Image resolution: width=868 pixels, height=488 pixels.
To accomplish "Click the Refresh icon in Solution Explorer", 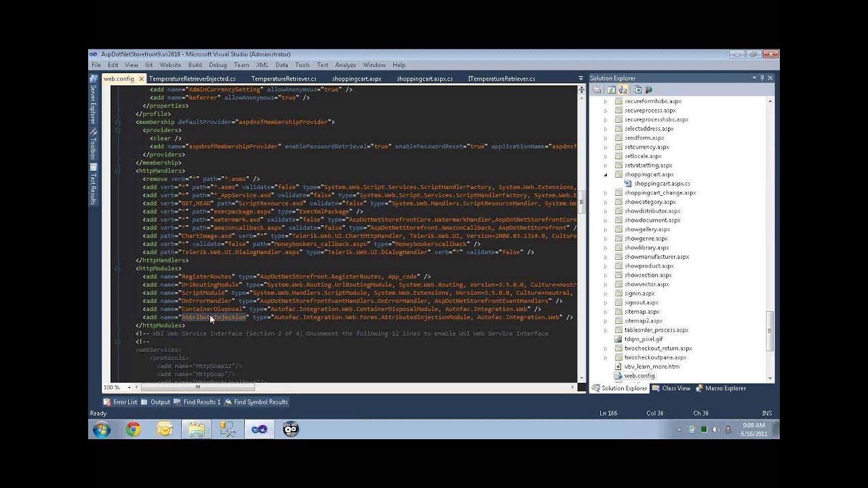I will (611, 89).
